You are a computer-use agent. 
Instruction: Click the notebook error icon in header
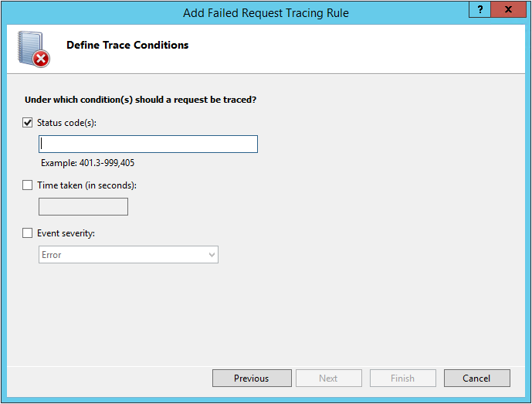34,49
